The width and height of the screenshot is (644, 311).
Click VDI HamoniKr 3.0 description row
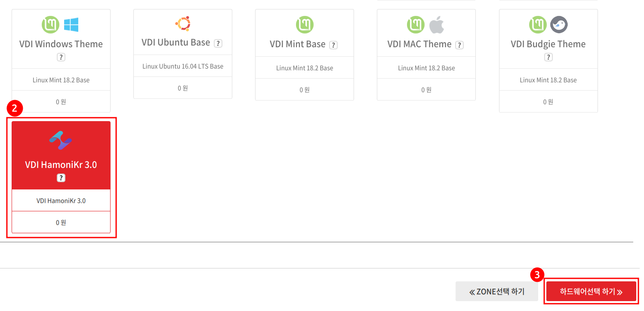click(61, 201)
